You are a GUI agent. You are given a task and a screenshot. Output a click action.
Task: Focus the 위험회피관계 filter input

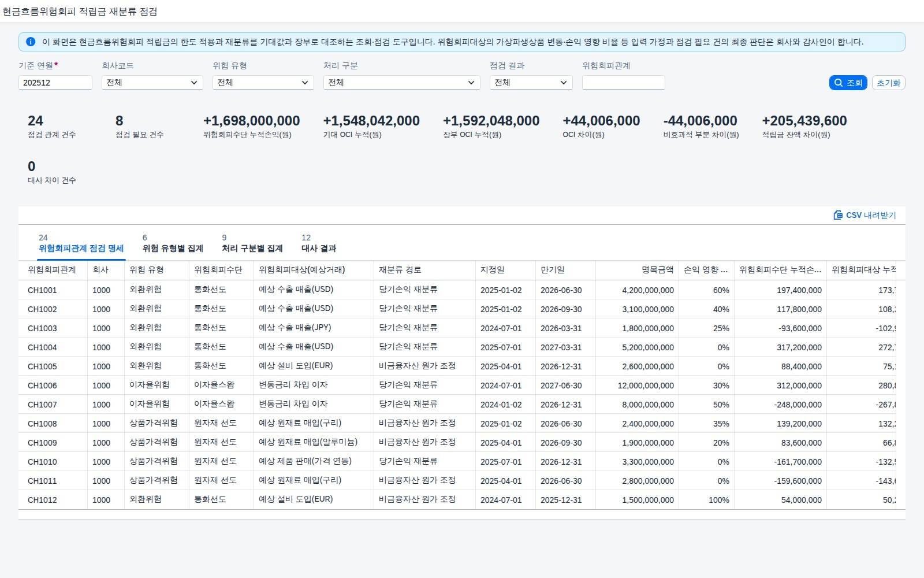coord(624,83)
